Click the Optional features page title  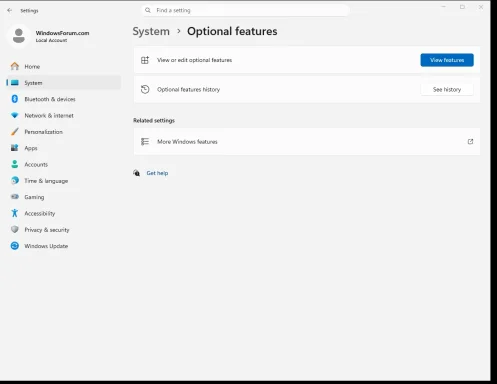232,31
